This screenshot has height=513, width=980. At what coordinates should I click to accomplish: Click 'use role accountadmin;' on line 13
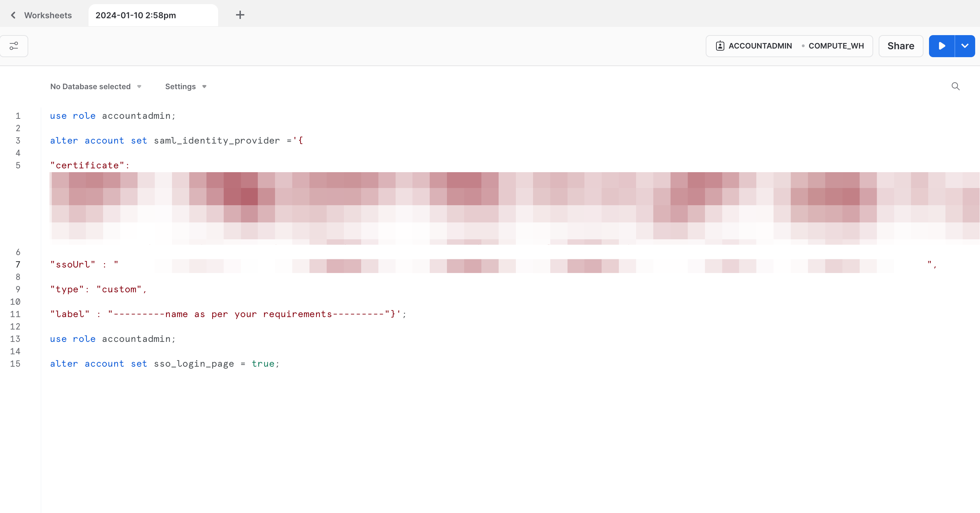coord(113,339)
